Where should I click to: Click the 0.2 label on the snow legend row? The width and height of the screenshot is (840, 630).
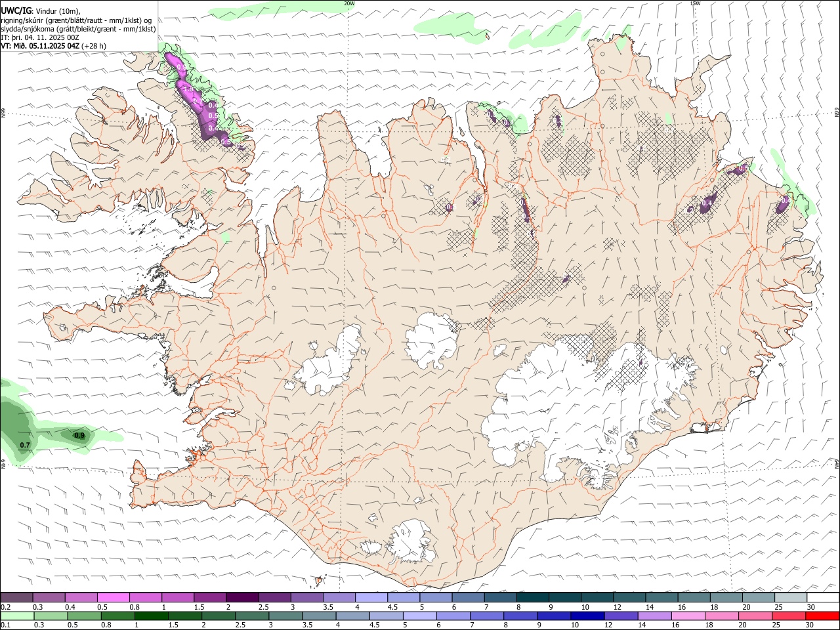6,607
